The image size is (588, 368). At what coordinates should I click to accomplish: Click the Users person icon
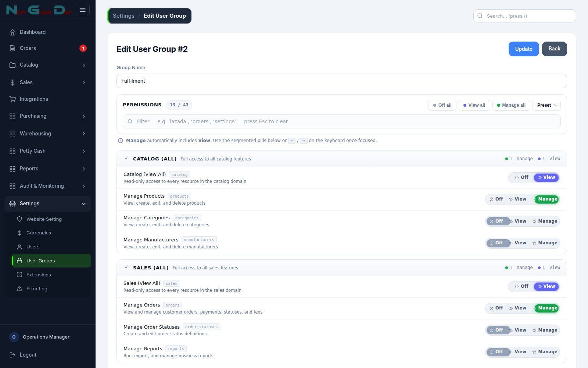click(x=19, y=247)
